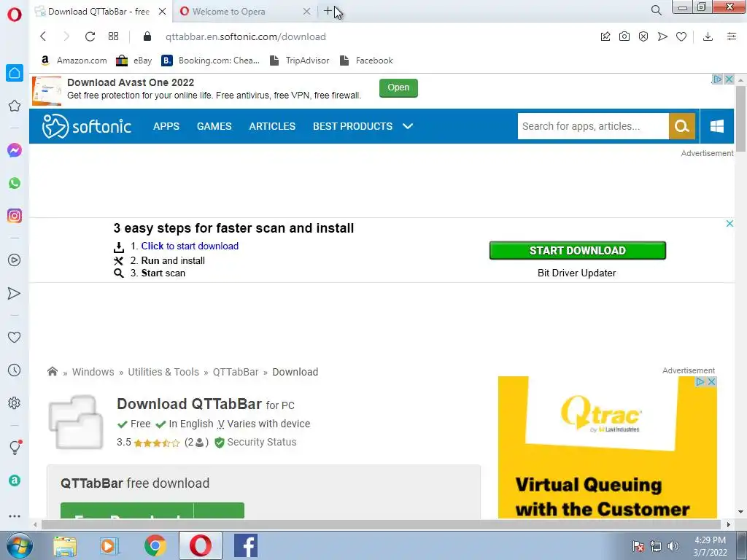Open Easy Setup sliders icon

pyautogui.click(x=732, y=36)
